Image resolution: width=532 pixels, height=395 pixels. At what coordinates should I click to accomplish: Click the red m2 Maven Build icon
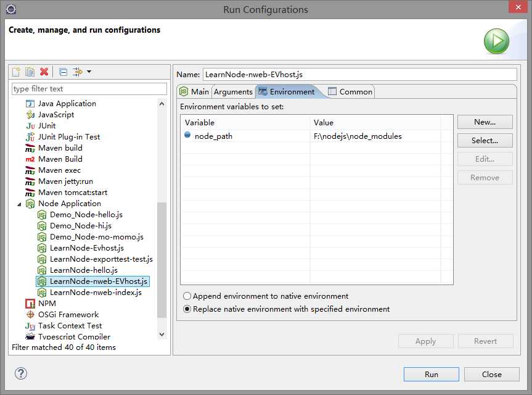30,159
